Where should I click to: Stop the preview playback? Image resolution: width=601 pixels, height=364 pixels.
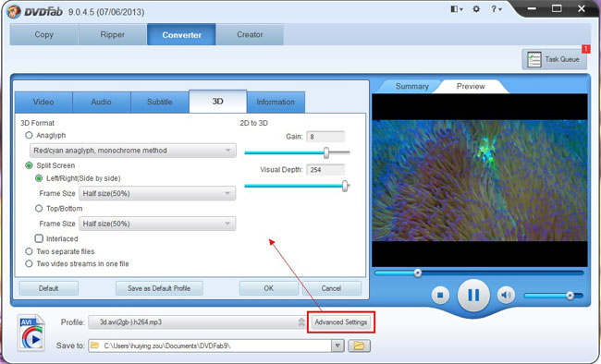(x=440, y=296)
